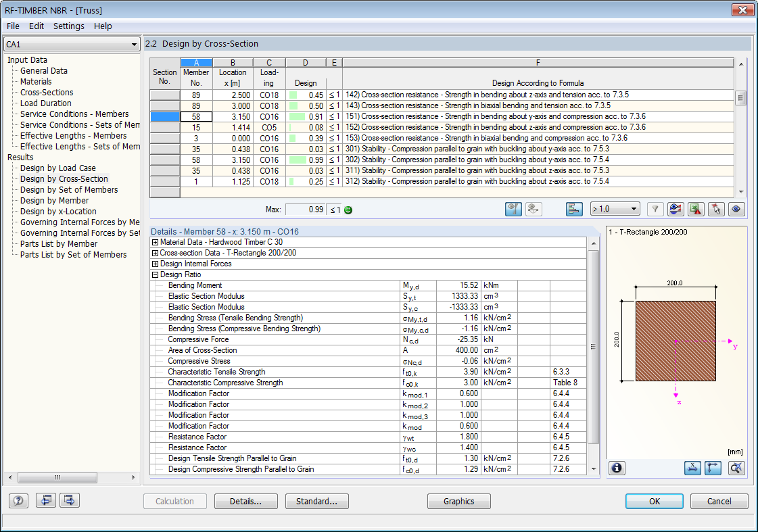758x532 pixels.
Task: Open Parts List by Set of Members
Action: (74, 255)
